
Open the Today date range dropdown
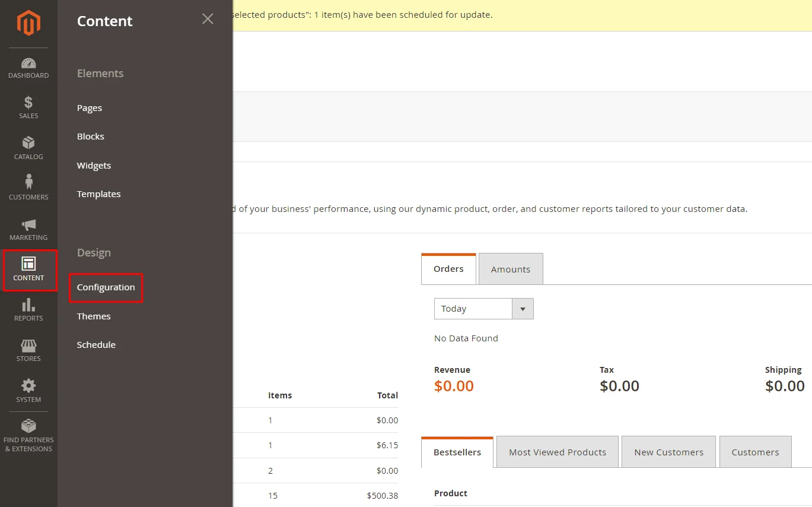pos(483,308)
